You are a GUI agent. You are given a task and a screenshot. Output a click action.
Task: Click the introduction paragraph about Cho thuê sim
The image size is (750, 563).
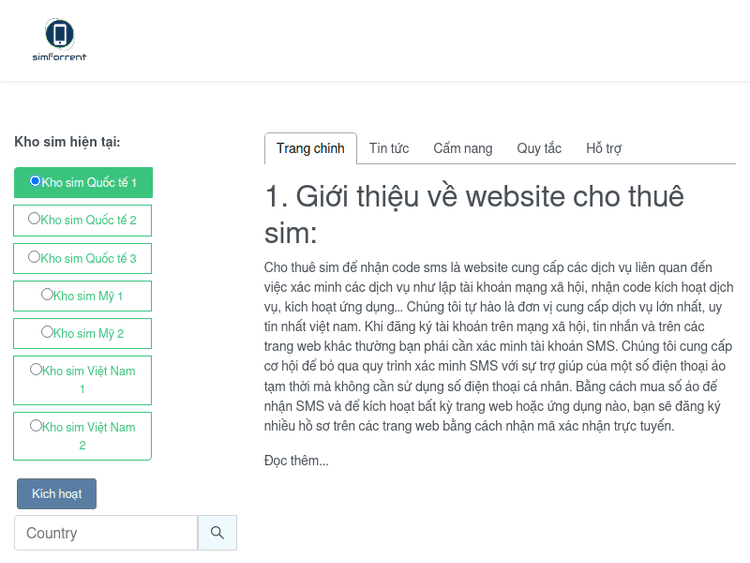tap(498, 346)
